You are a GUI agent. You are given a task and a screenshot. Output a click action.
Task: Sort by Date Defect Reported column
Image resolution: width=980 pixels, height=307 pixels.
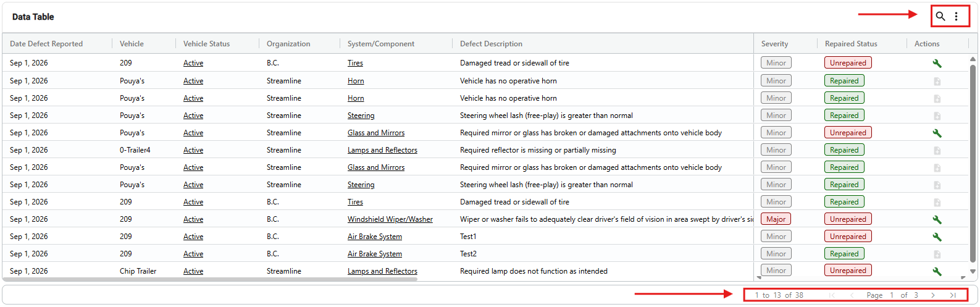click(46, 44)
